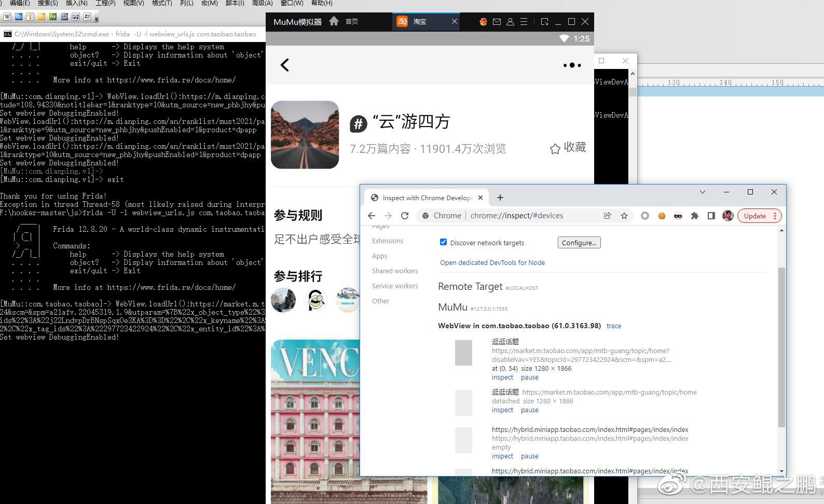This screenshot has width=824, height=504.
Task: Bookmark this page with the star icon
Action: 624,216
